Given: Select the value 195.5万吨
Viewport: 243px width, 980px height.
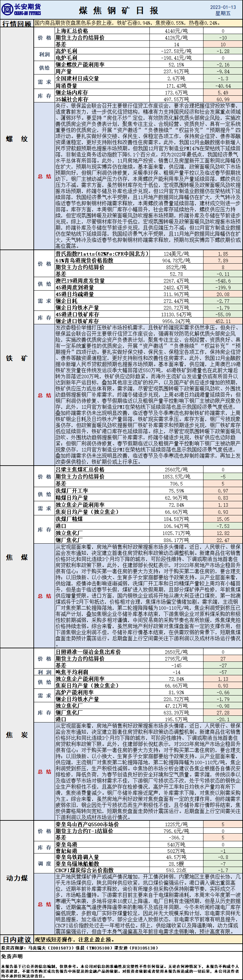Looking at the screenshot, I should coord(176,719).
